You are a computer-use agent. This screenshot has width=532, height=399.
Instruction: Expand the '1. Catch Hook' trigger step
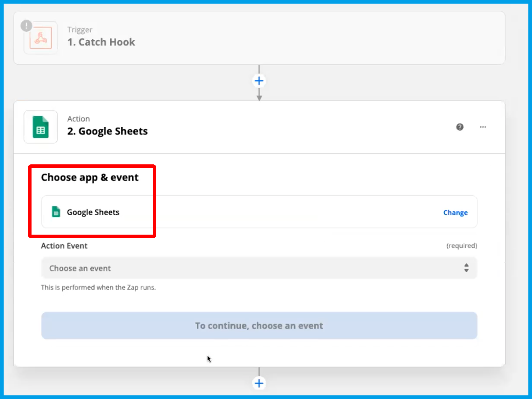pos(101,42)
